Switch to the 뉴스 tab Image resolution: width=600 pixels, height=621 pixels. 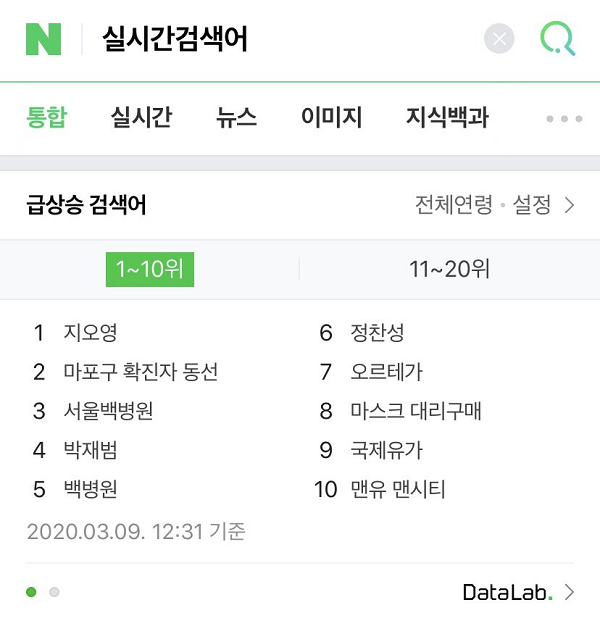pos(236,117)
